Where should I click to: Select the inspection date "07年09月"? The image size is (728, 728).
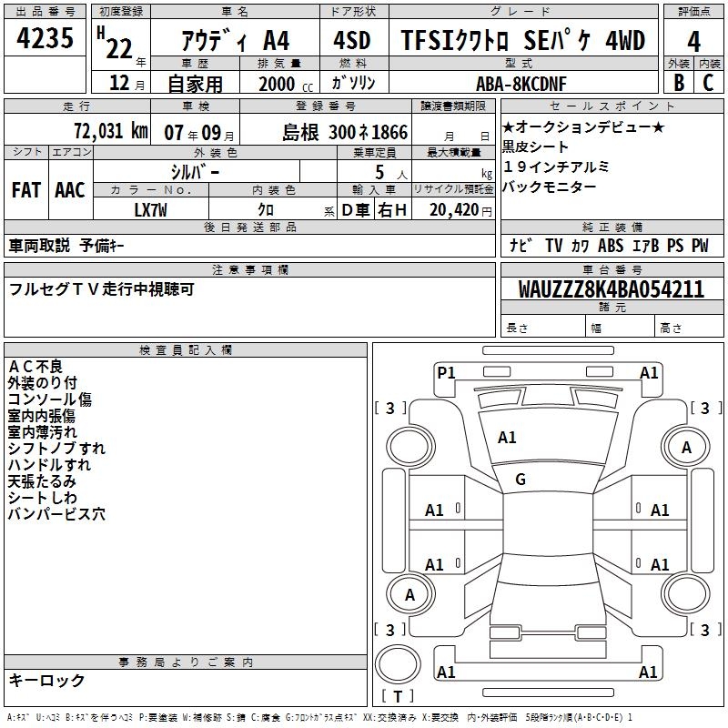click(x=199, y=133)
